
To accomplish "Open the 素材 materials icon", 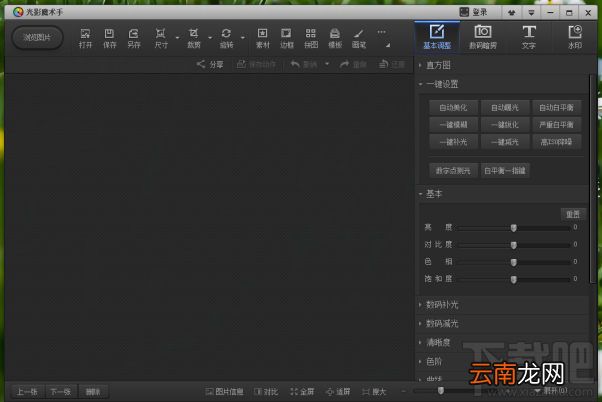I will point(263,38).
